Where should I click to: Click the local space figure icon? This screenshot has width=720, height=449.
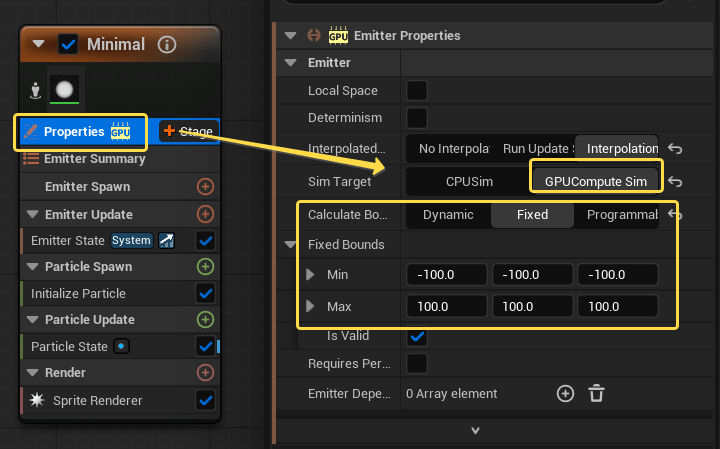coord(35,90)
